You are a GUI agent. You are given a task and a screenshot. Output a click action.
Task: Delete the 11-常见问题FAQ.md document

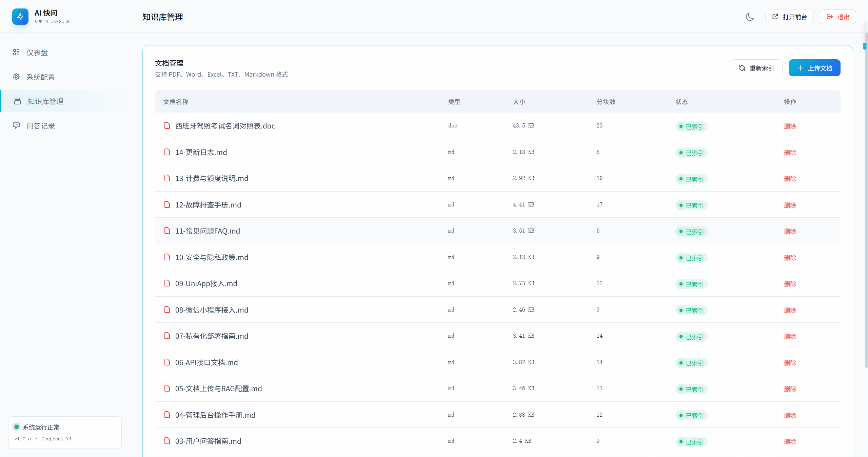[790, 231]
